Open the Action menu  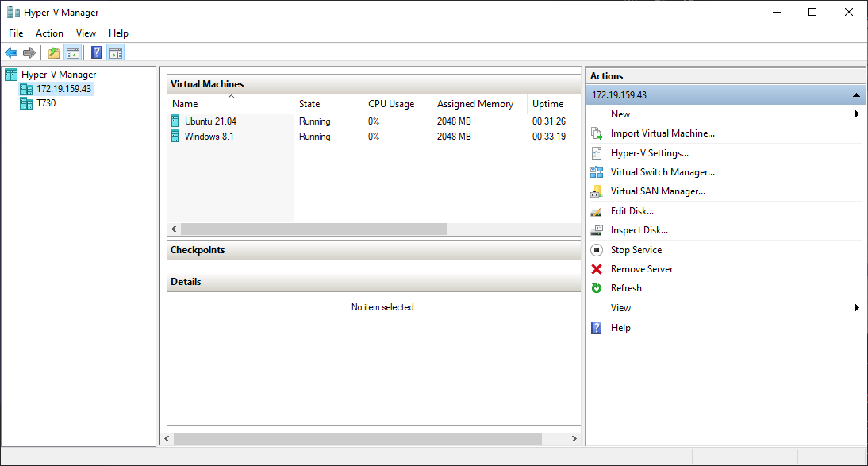click(x=49, y=33)
